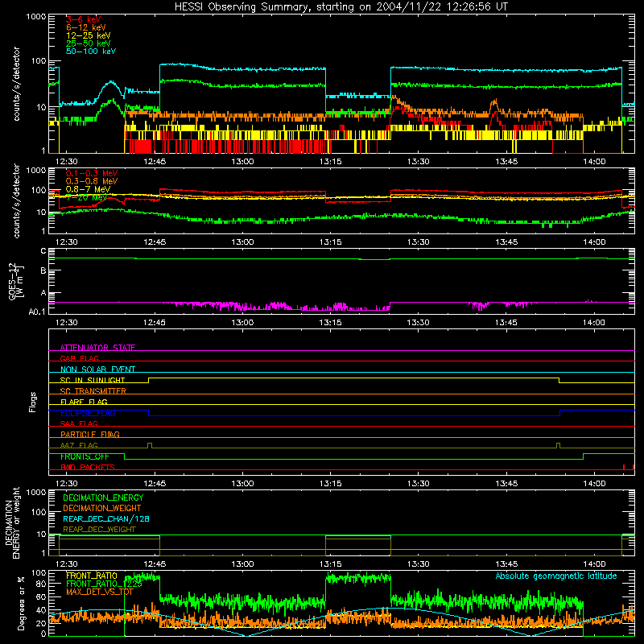
Task: Select the SC_TRANSMITTER flag label
Action: click(x=93, y=390)
